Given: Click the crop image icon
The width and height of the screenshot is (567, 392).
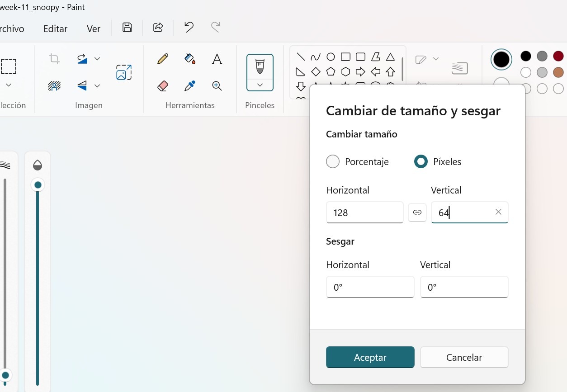Looking at the screenshot, I should coord(54,58).
